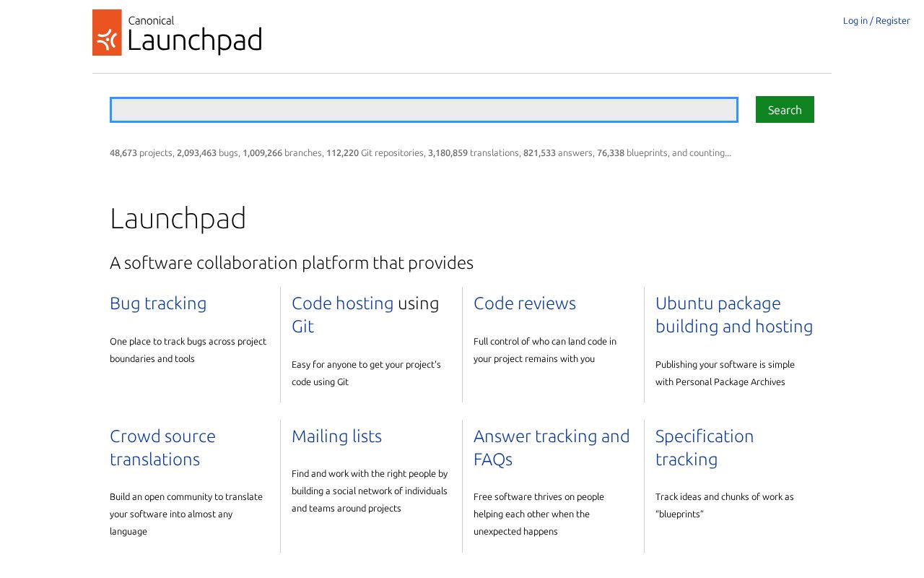
Task: Open the 1,009,266 branches listing
Action: pos(262,152)
